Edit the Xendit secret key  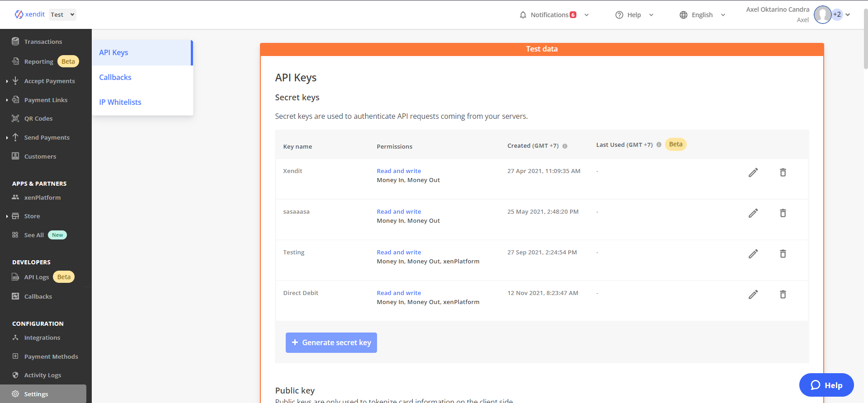[753, 173]
